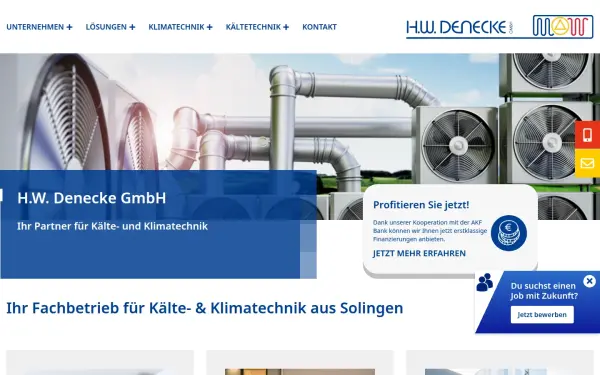Click the red phone contact icon
600x375 pixels.
pyautogui.click(x=587, y=135)
